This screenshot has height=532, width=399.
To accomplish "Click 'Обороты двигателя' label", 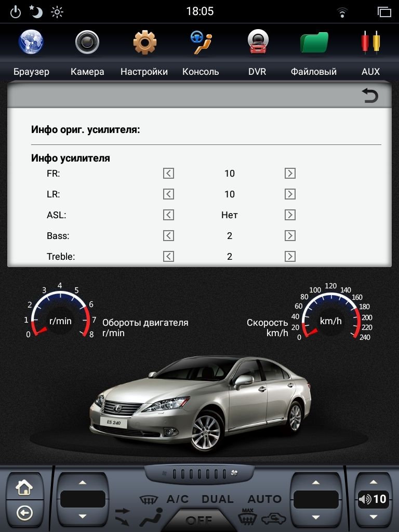I will [145, 322].
